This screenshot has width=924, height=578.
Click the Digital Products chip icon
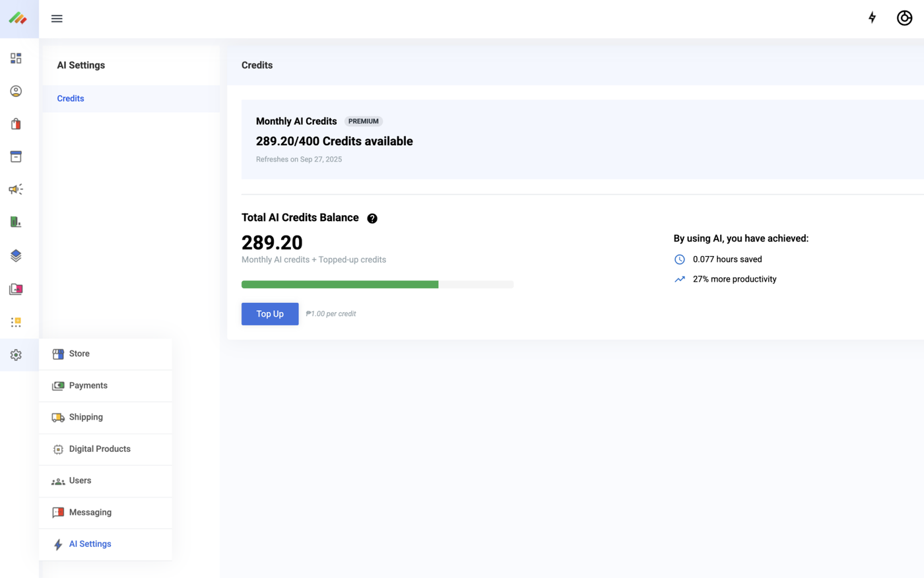point(58,449)
